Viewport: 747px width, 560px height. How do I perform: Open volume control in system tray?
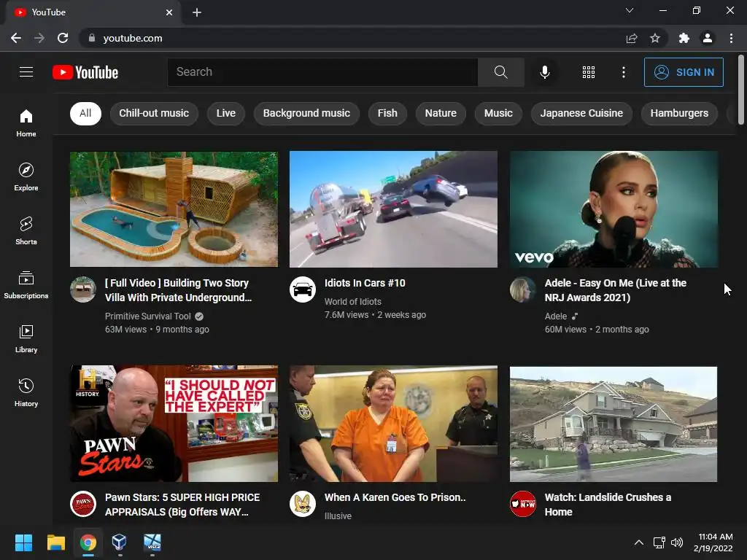click(x=676, y=542)
